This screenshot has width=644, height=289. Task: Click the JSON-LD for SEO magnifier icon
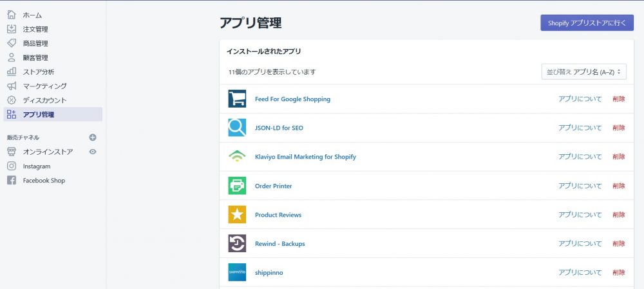click(x=237, y=128)
